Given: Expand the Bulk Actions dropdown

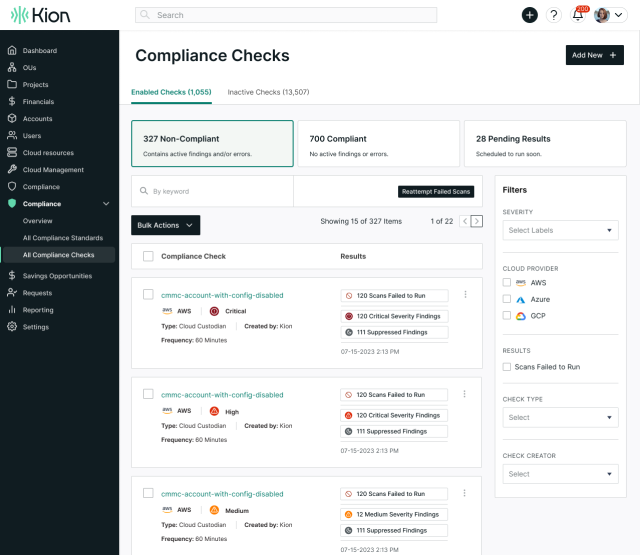Looking at the screenshot, I should [166, 225].
